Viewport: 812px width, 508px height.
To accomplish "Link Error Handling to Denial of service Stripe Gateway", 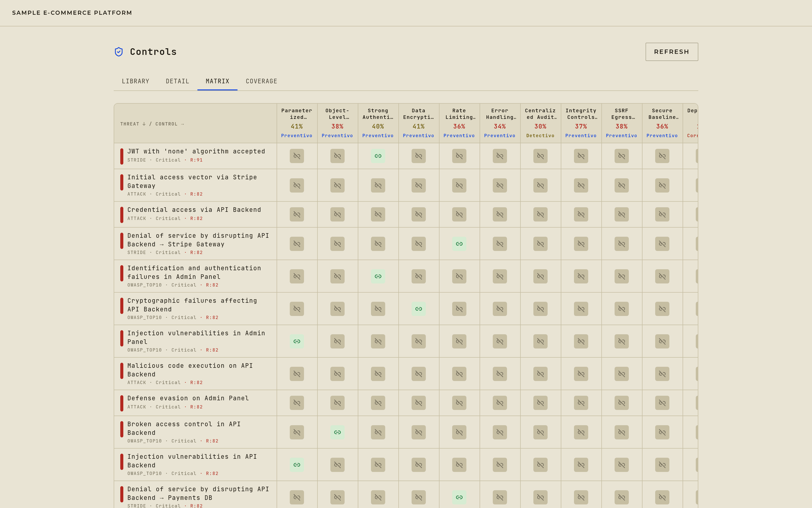I will (x=500, y=244).
